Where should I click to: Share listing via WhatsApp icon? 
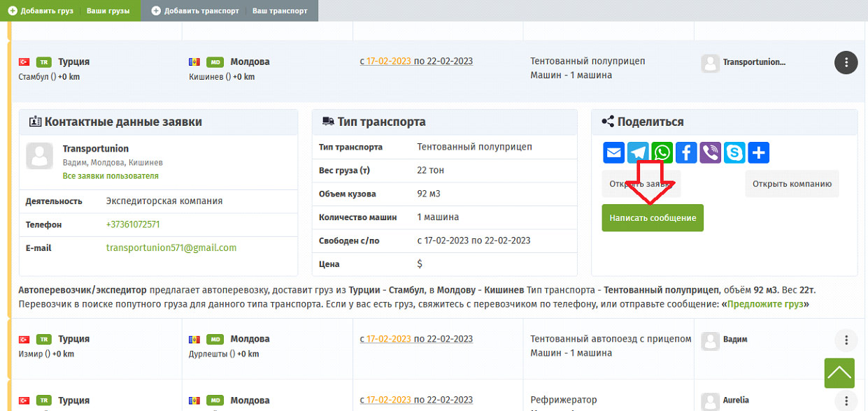[662, 152]
